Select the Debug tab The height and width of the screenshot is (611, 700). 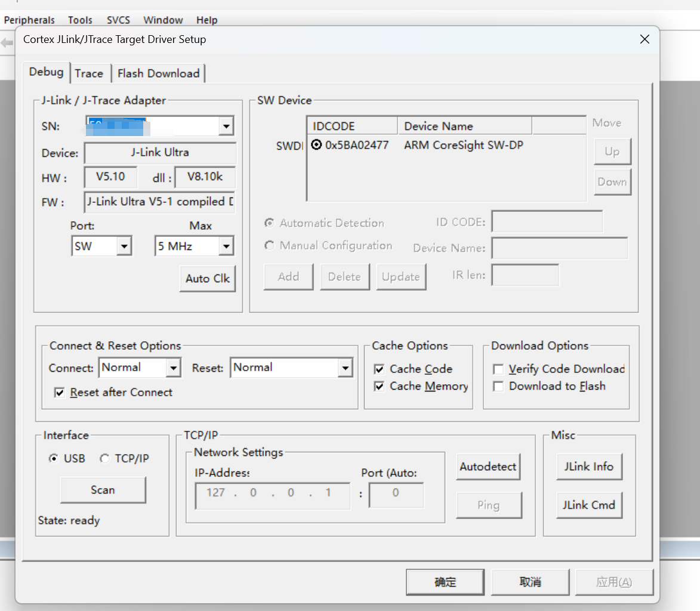click(x=47, y=72)
